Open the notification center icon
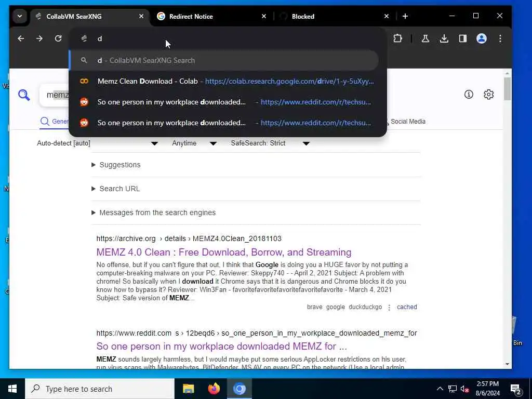The height and width of the screenshot is (399, 532). pos(516,389)
